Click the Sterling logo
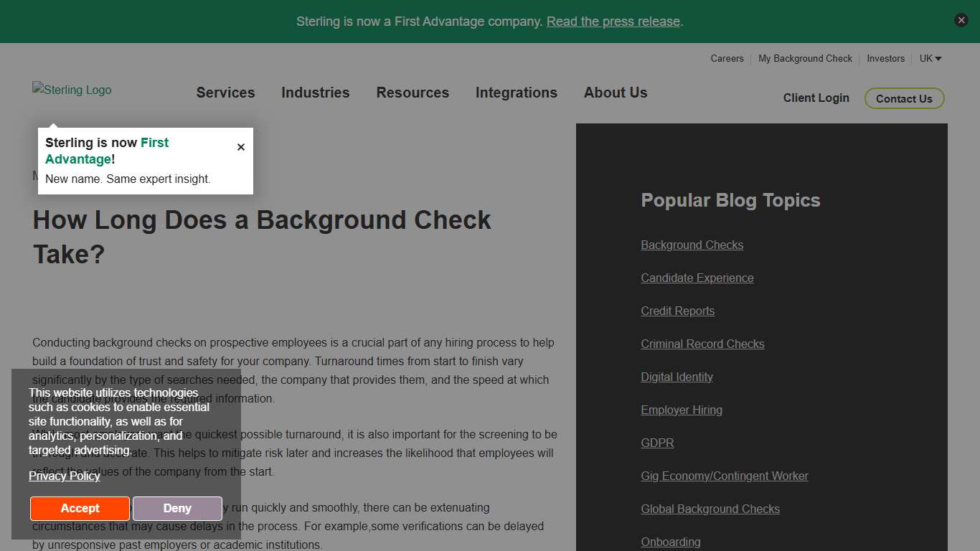Image resolution: width=980 pixels, height=551 pixels. coord(72,90)
